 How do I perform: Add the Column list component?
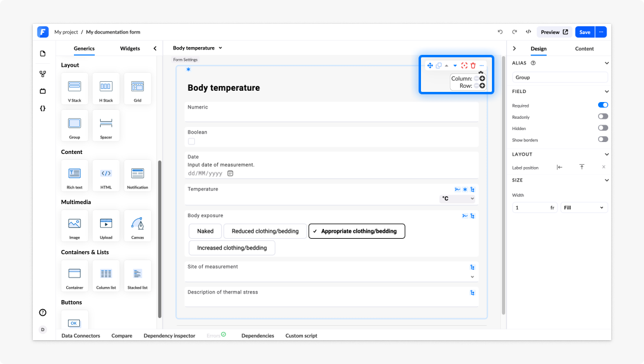[x=106, y=276]
